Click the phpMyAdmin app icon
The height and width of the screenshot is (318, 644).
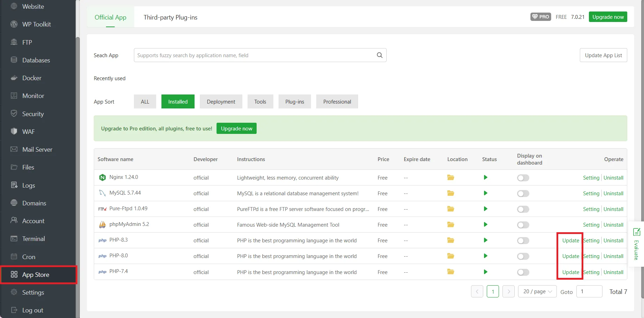pyautogui.click(x=103, y=225)
